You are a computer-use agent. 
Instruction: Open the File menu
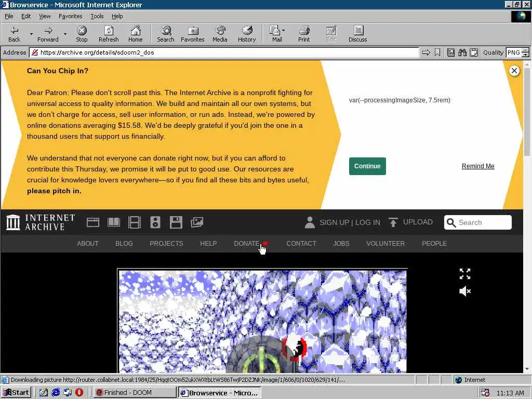coord(9,16)
